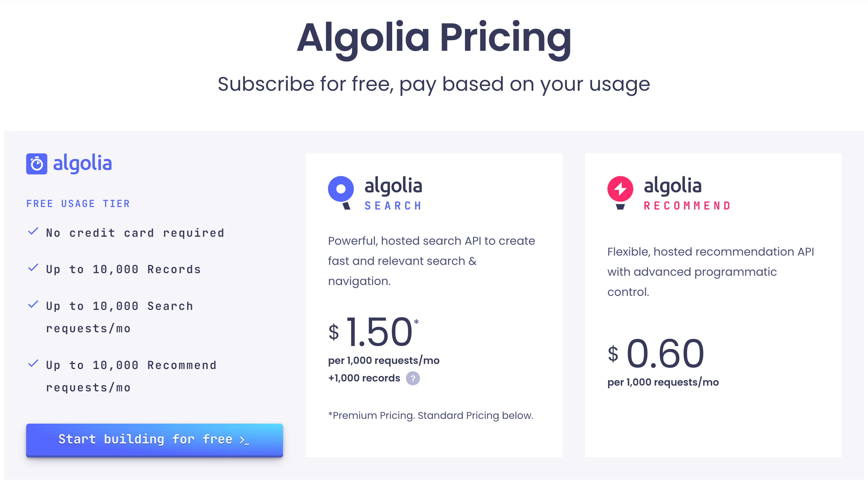Click the Premium Pricing footnote text
868x485 pixels.
pyautogui.click(x=430, y=415)
